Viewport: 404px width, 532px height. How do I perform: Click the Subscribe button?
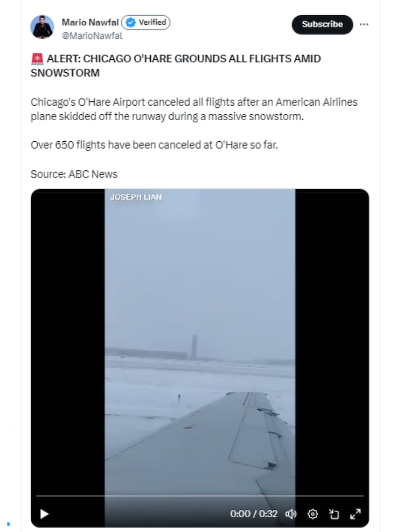click(x=322, y=24)
